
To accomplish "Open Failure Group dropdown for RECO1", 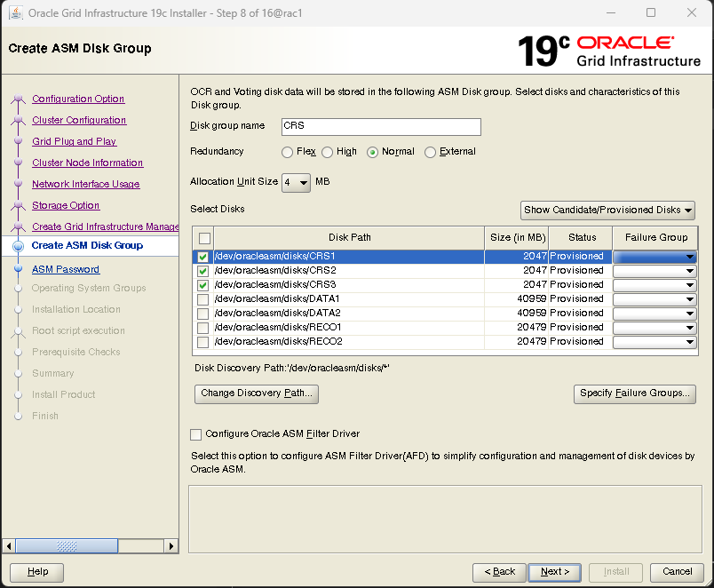I will pyautogui.click(x=654, y=328).
